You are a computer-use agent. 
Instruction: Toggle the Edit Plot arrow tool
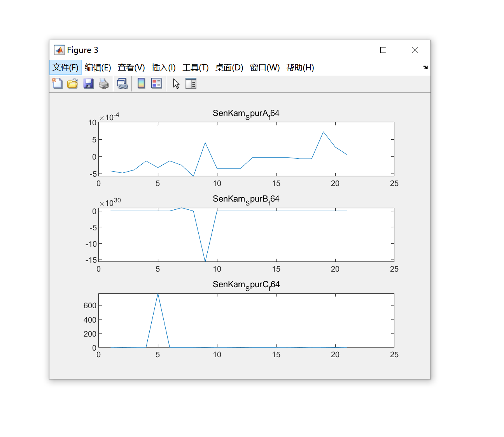tap(176, 83)
